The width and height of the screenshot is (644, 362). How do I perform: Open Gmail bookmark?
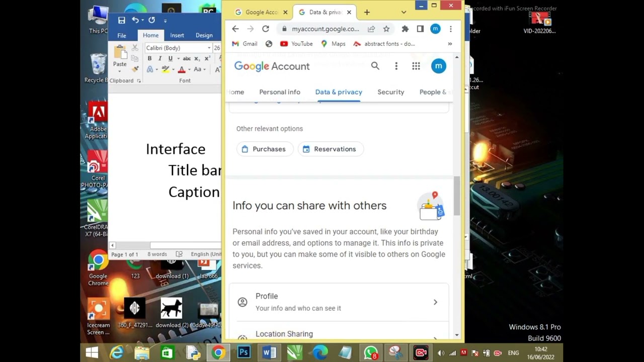[x=245, y=44]
